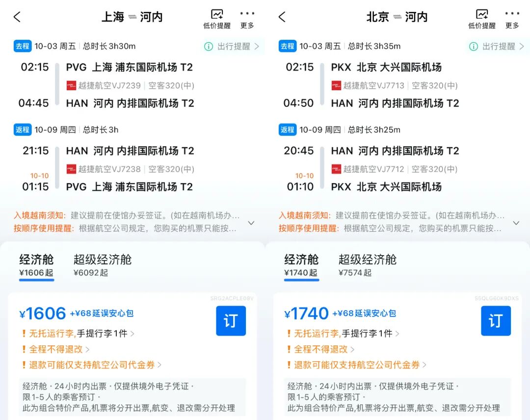Viewport: 530px width, 420px height.
Task: Expand the usage notices chevron on the Beijing page
Action: [x=516, y=223]
